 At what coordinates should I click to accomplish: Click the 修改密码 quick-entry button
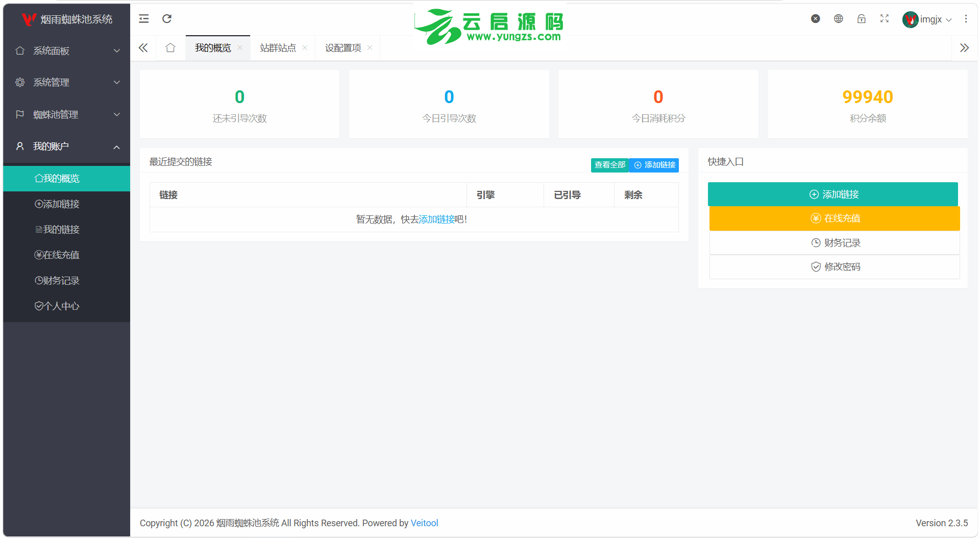point(835,267)
